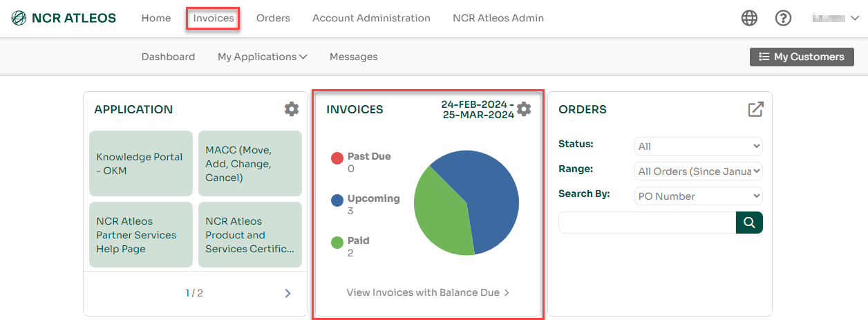Open the Orders menu

[273, 19]
